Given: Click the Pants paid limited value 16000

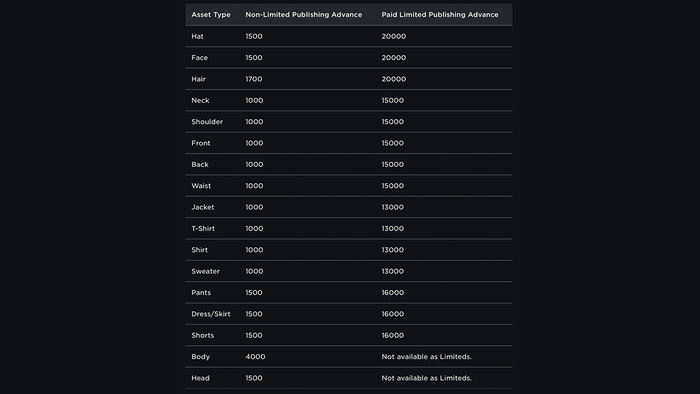Looking at the screenshot, I should pyautogui.click(x=392, y=293).
